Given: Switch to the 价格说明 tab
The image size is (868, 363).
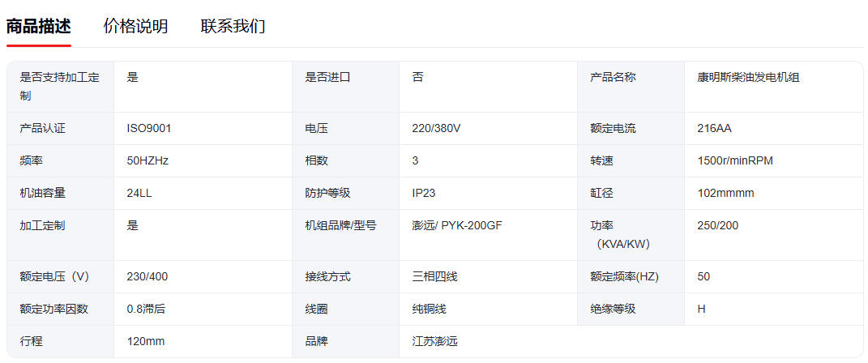Looking at the screenshot, I should (135, 26).
